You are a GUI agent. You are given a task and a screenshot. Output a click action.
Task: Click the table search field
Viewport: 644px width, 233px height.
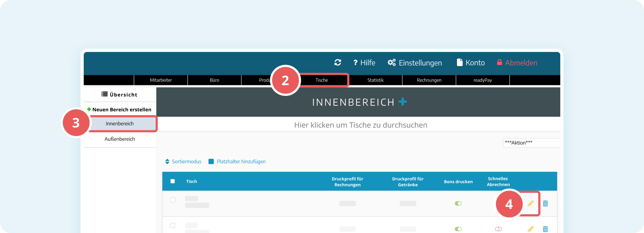click(x=361, y=125)
